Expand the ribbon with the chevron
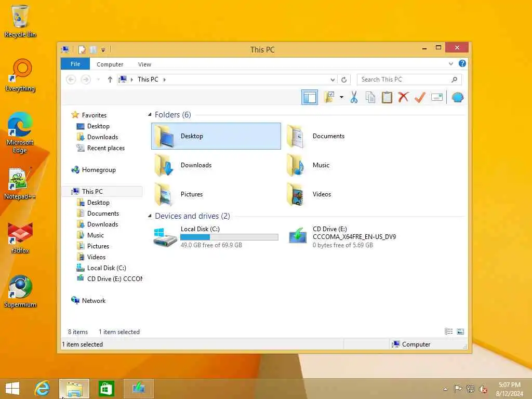The height and width of the screenshot is (399, 532). tap(450, 63)
